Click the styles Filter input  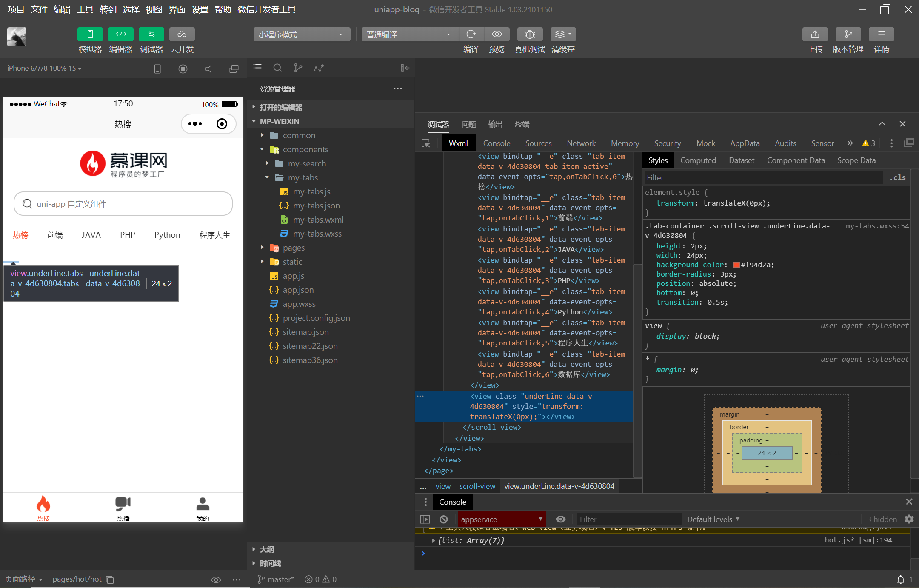(764, 178)
